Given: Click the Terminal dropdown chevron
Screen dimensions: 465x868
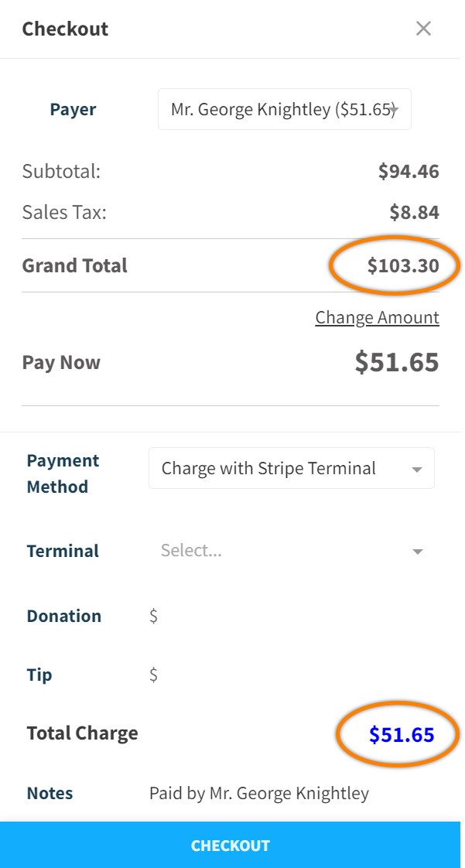Looking at the screenshot, I should pyautogui.click(x=417, y=551).
